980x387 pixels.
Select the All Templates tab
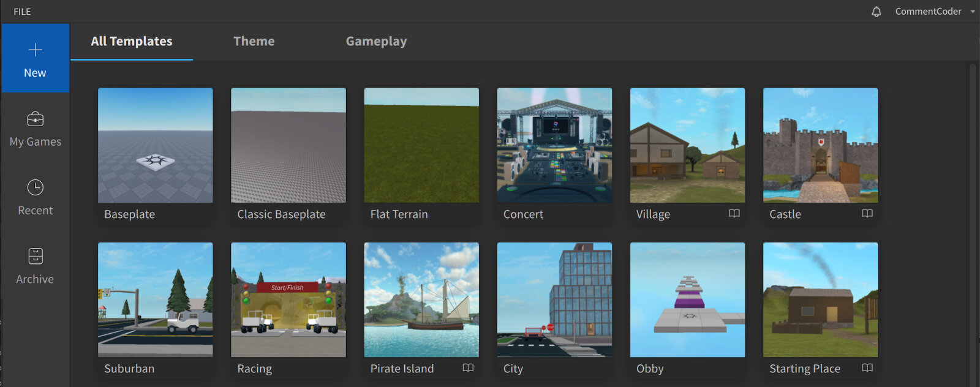(132, 41)
